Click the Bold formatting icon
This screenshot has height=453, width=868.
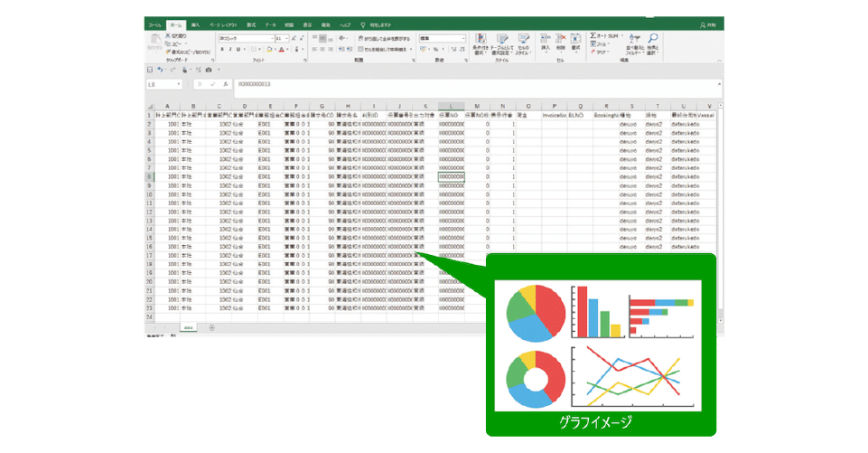coord(222,50)
